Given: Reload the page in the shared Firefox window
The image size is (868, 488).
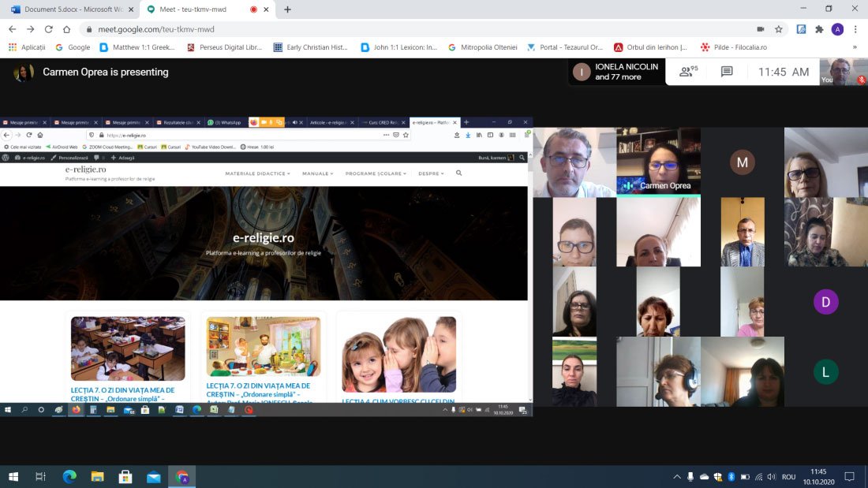Looking at the screenshot, I should (29, 135).
